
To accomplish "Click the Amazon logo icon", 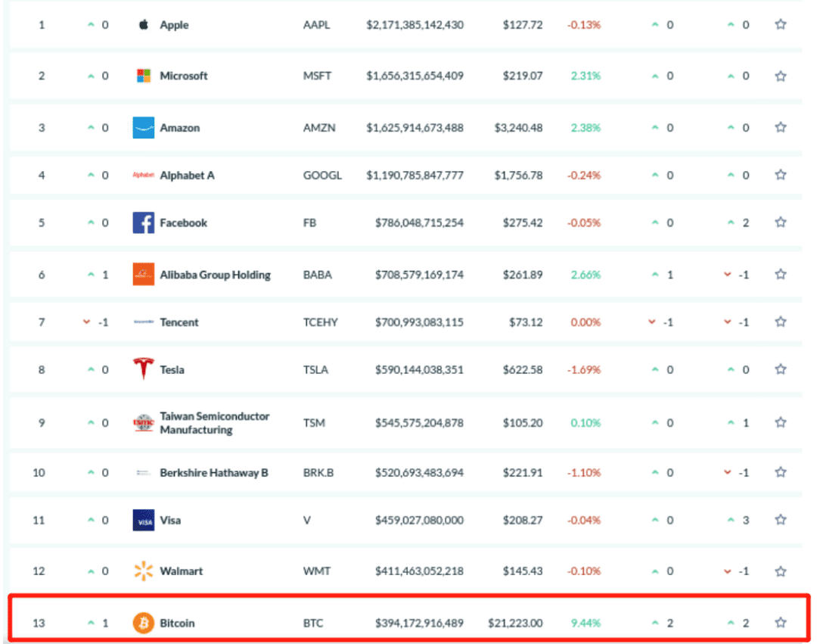I will [143, 128].
